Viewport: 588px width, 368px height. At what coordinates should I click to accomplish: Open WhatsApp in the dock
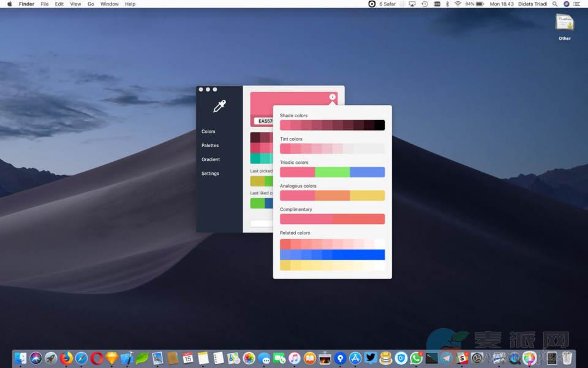(x=417, y=358)
